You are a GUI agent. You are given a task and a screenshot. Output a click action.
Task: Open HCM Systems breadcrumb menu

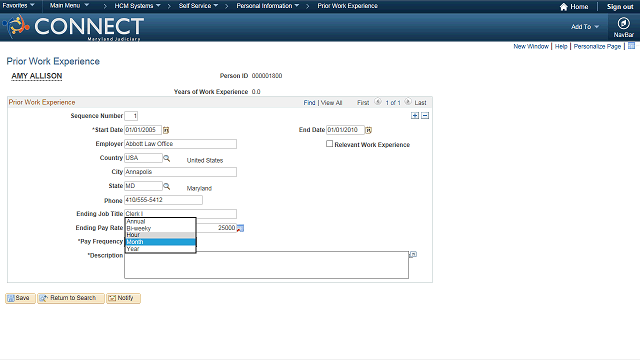pyautogui.click(x=137, y=6)
